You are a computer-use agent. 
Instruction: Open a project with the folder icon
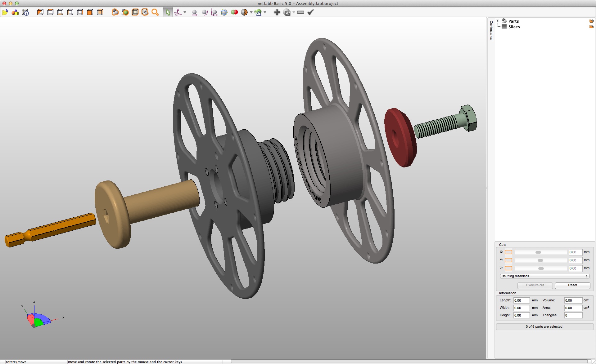point(5,12)
